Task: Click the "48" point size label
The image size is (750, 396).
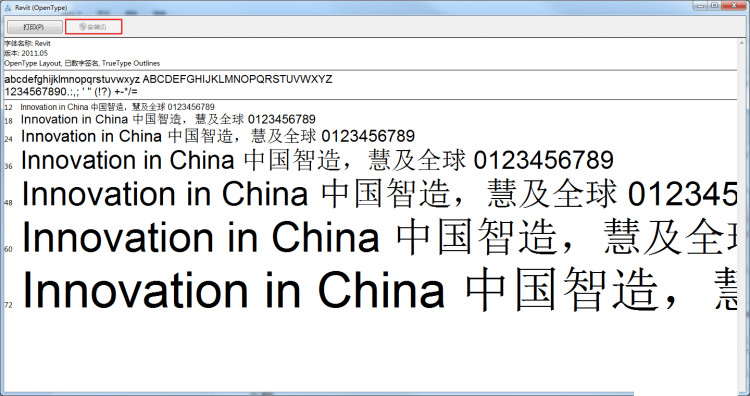Action: point(8,203)
